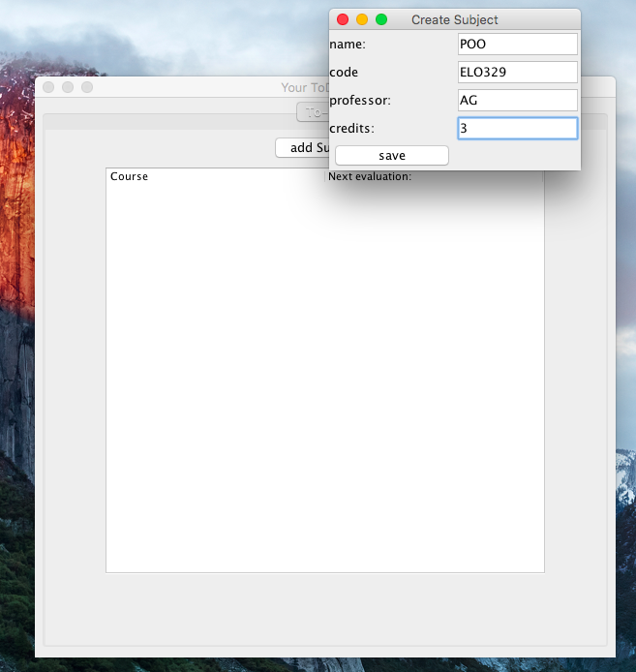Maximize the Create Subject window with green button
Image resolution: width=636 pixels, height=672 pixels.
click(x=381, y=19)
